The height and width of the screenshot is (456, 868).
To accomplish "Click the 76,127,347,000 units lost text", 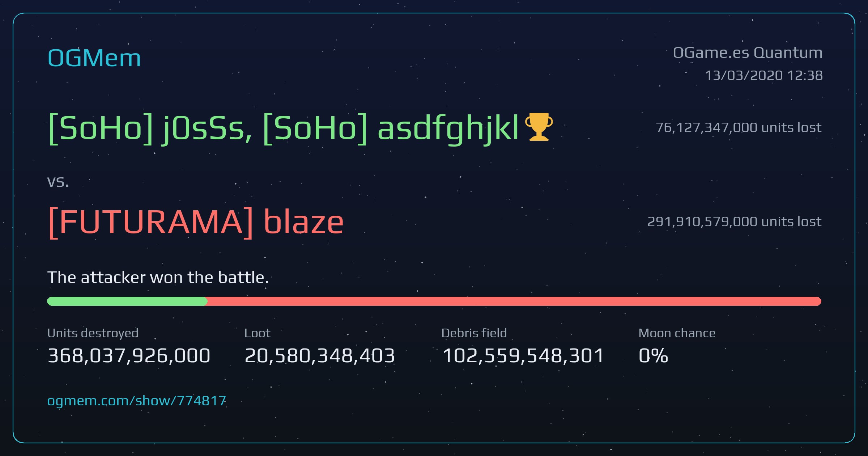I will click(x=739, y=127).
